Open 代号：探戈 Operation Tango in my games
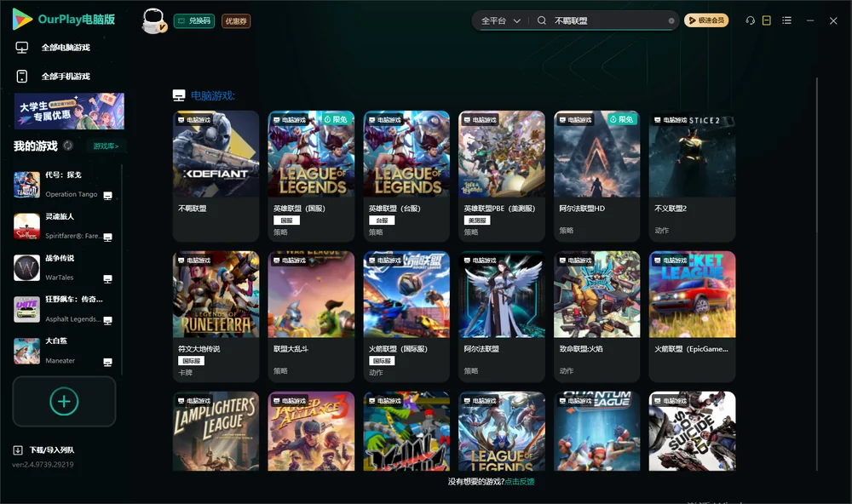Viewport: 852px width, 504px height. [x=62, y=185]
